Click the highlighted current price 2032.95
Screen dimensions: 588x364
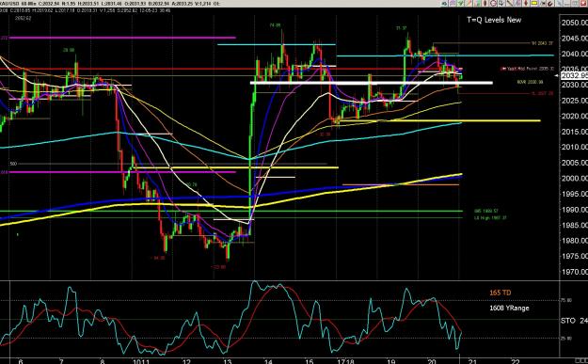574,76
